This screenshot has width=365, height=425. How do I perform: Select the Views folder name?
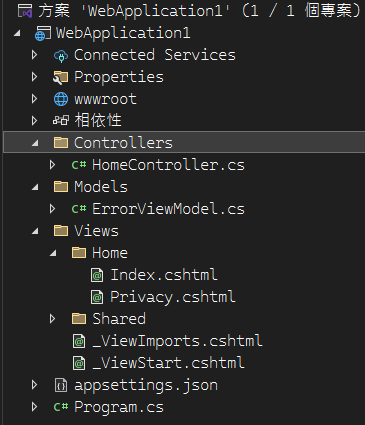96,231
